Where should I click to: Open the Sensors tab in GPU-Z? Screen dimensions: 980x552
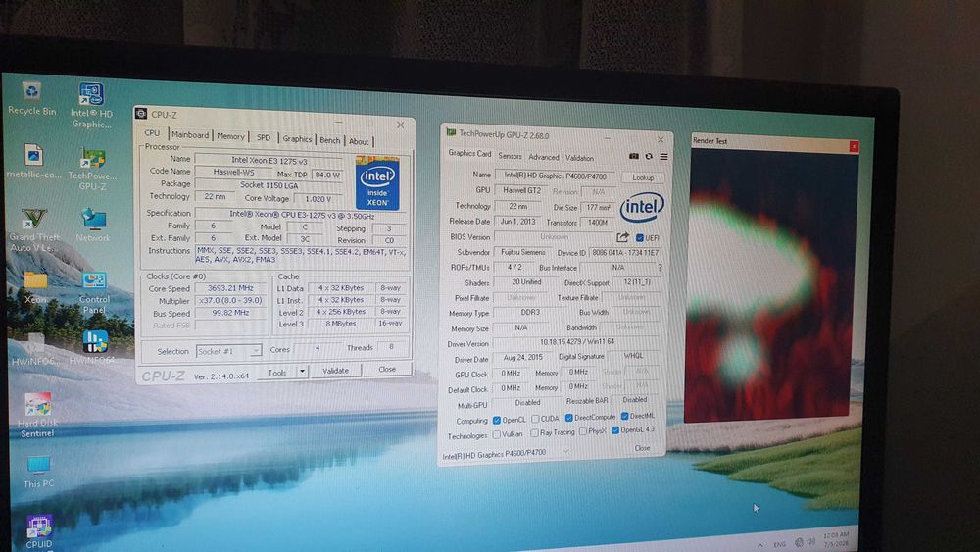510,156
